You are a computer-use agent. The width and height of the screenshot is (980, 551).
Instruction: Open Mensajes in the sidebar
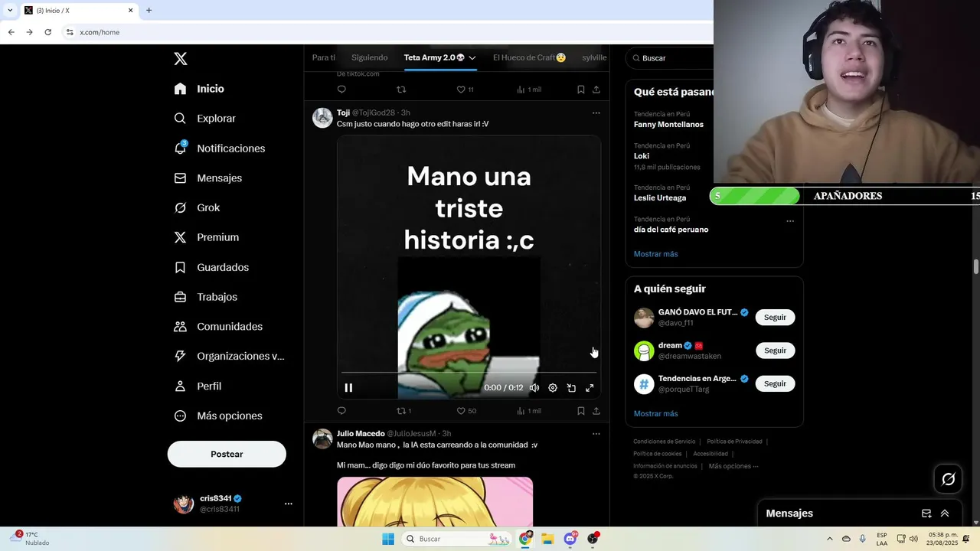[x=207, y=178]
